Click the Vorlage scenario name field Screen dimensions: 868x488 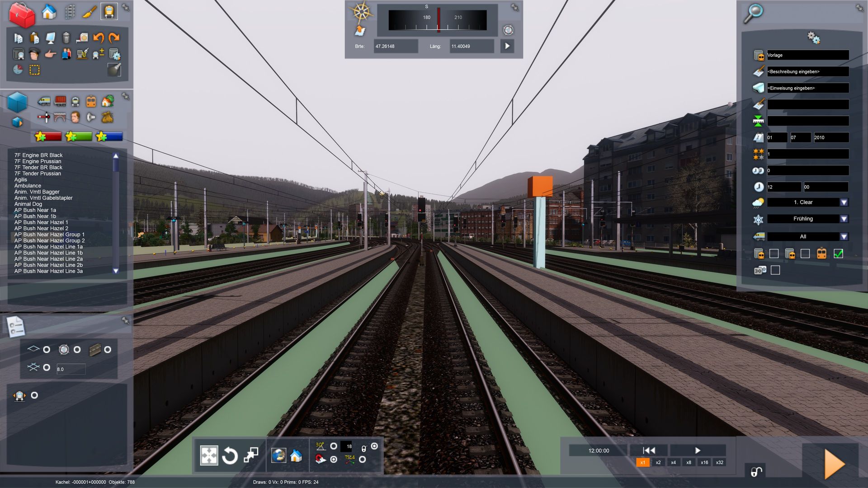[807, 55]
